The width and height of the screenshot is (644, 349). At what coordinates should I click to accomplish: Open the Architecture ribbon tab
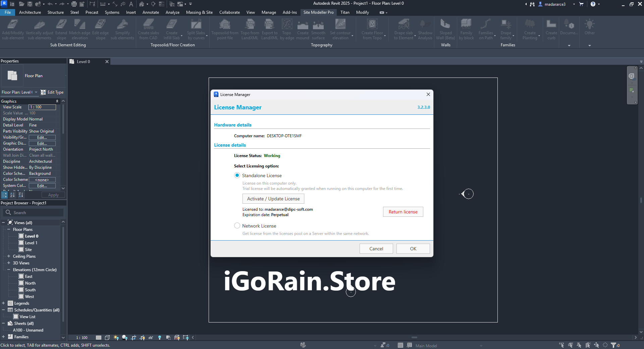[x=30, y=12]
